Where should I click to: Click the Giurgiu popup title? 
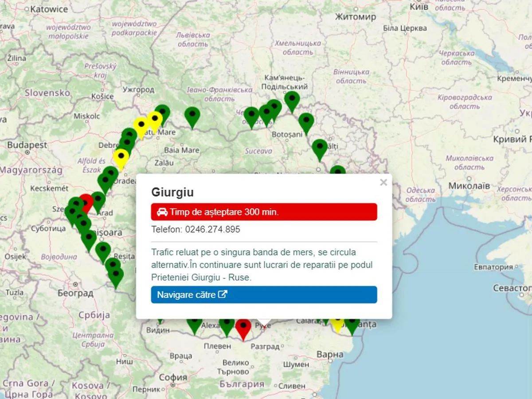point(172,192)
